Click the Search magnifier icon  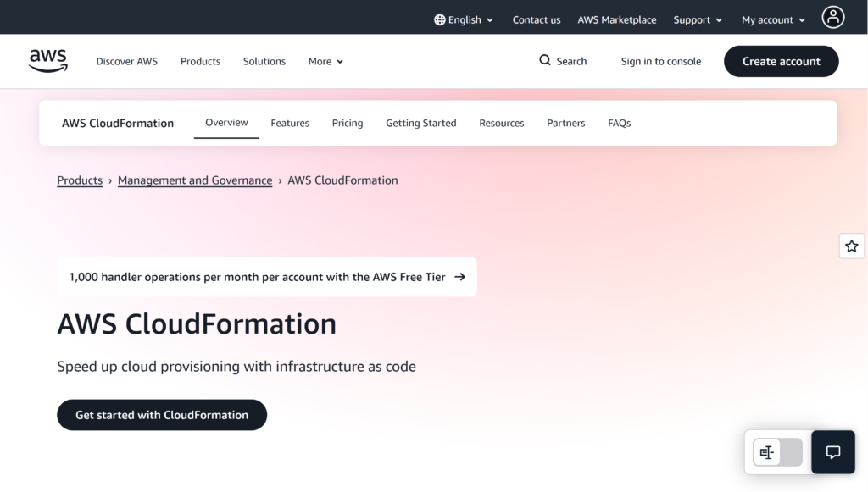point(544,61)
